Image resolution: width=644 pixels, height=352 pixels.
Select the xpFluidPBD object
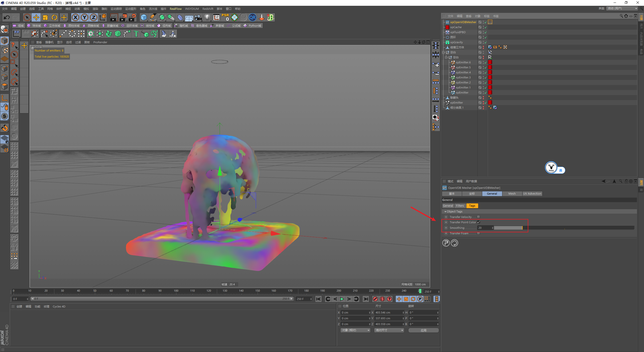tap(458, 32)
